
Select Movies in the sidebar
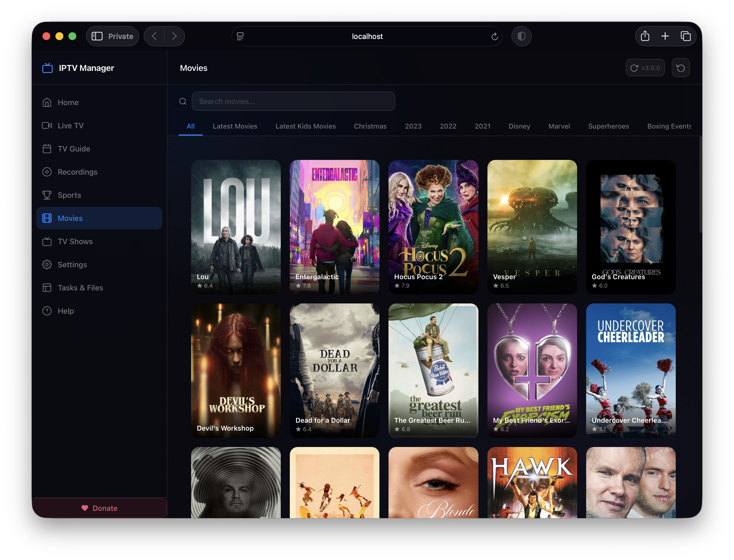(99, 218)
